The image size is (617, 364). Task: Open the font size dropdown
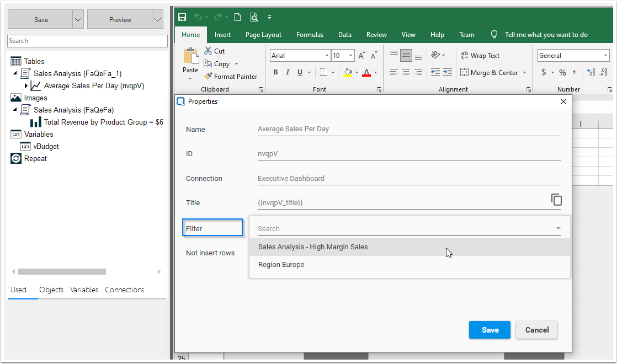[349, 55]
